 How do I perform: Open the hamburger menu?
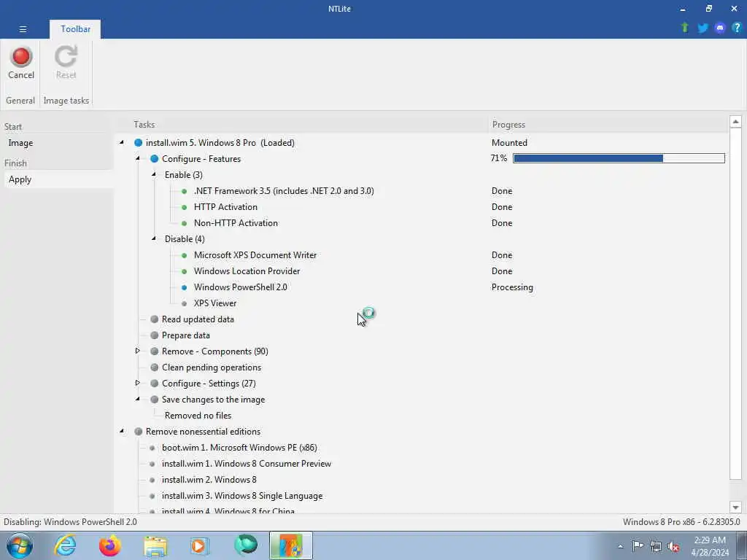23,29
